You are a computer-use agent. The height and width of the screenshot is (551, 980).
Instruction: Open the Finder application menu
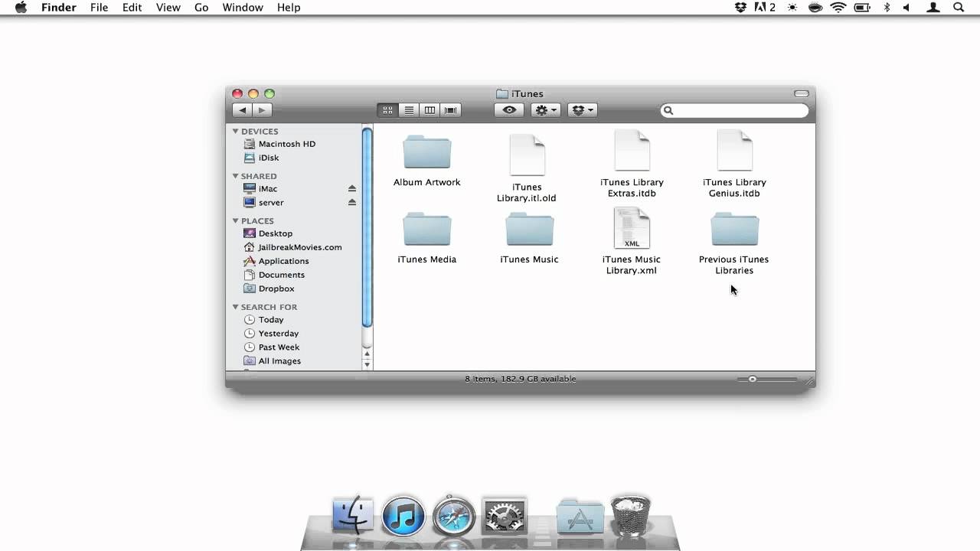coord(58,8)
